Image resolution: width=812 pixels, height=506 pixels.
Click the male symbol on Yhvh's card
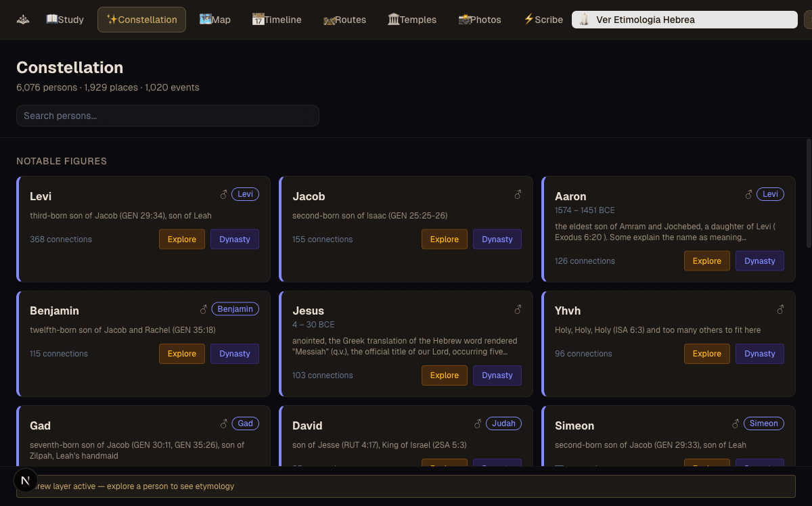780,309
